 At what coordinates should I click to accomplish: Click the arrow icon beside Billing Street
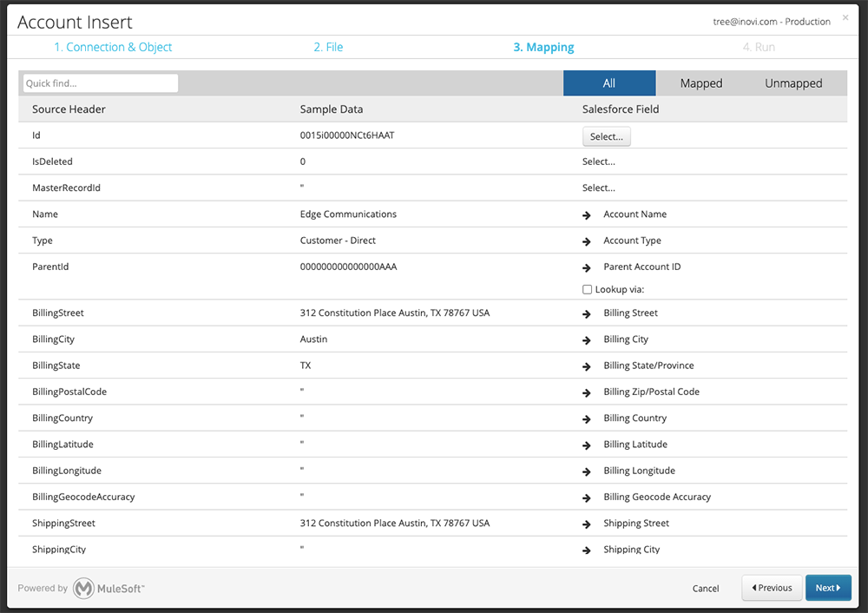(587, 314)
